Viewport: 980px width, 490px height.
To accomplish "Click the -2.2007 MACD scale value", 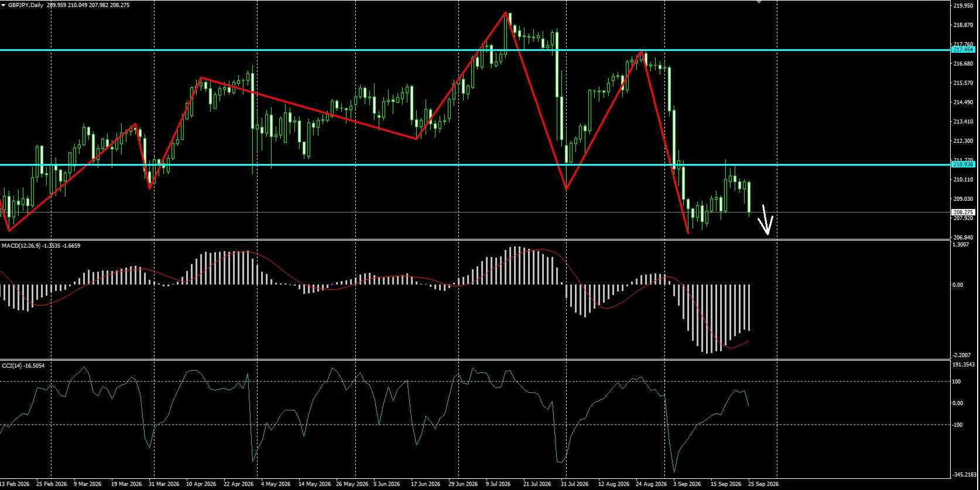I will click(x=963, y=355).
